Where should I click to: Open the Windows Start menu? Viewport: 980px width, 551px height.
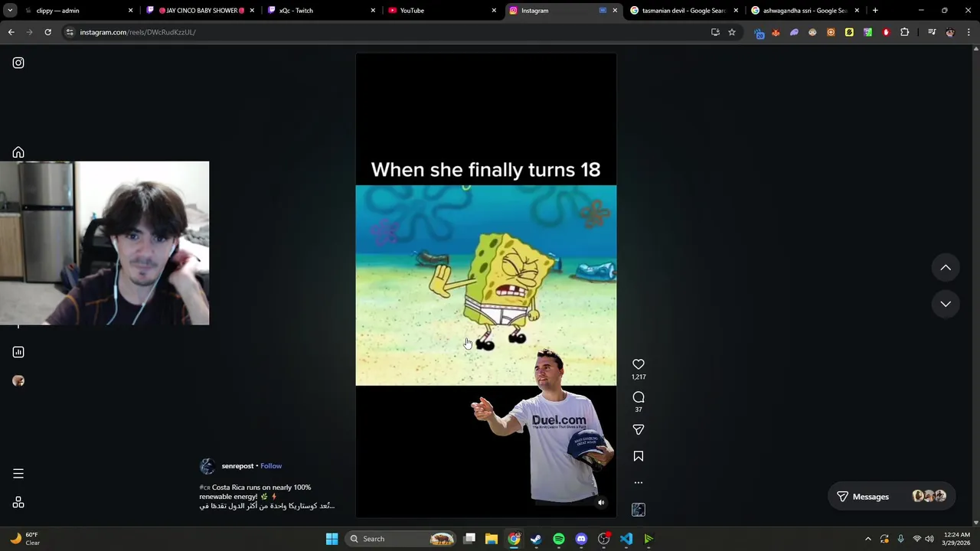(332, 539)
